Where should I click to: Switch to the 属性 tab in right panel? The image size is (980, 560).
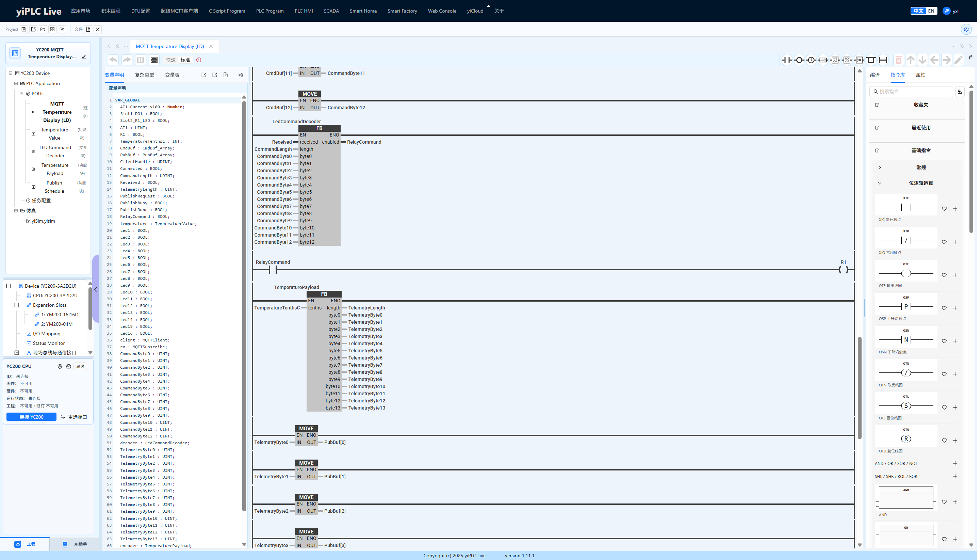click(920, 75)
